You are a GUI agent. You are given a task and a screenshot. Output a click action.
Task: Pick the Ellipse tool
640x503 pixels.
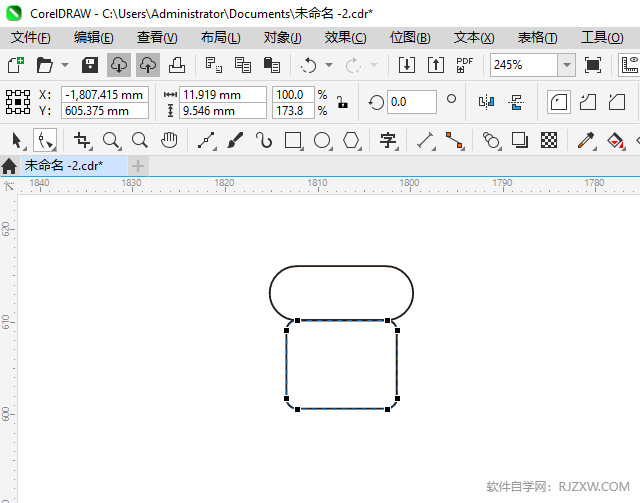323,141
